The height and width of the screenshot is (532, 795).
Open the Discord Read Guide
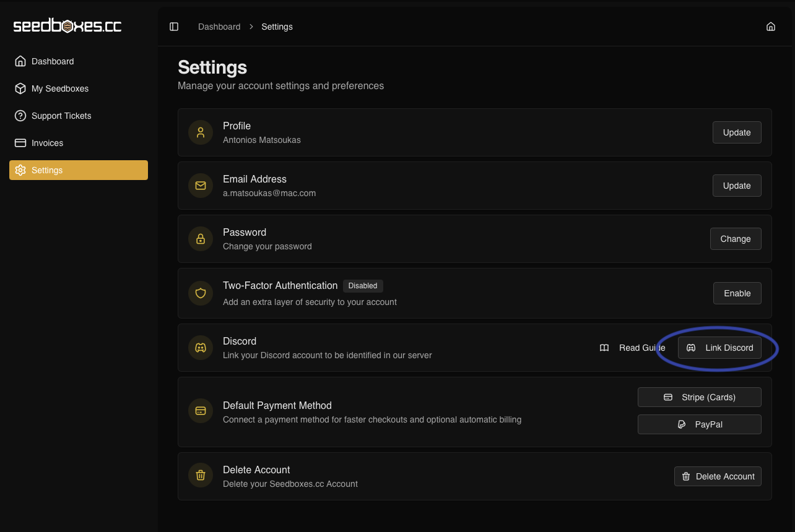coord(633,348)
